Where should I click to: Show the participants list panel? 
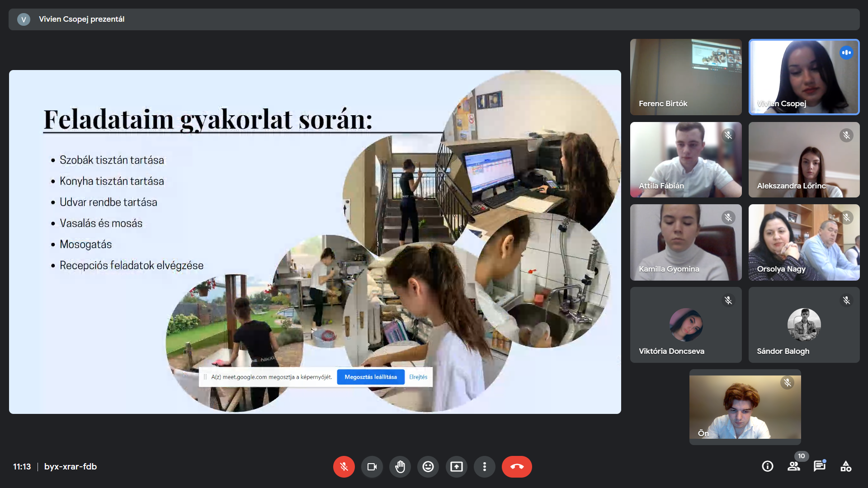point(793,466)
